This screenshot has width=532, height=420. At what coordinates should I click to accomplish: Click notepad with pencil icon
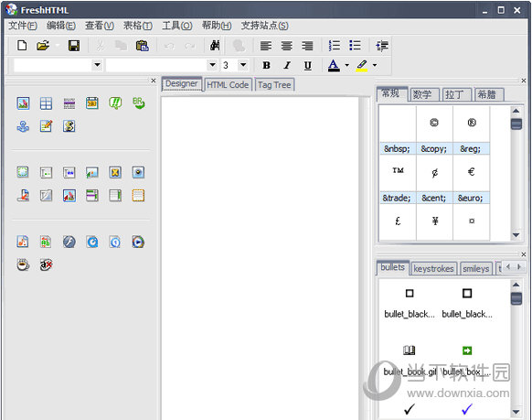(x=46, y=126)
